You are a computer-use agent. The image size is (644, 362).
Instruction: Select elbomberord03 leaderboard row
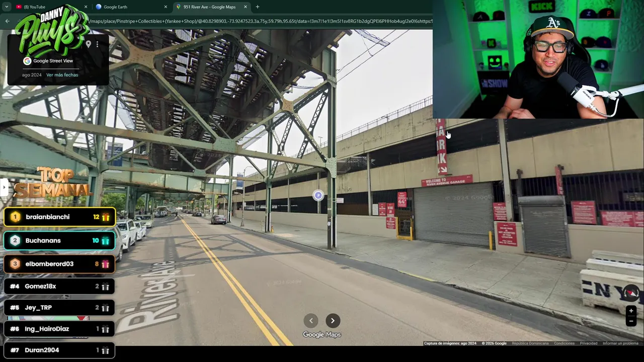coord(59,264)
